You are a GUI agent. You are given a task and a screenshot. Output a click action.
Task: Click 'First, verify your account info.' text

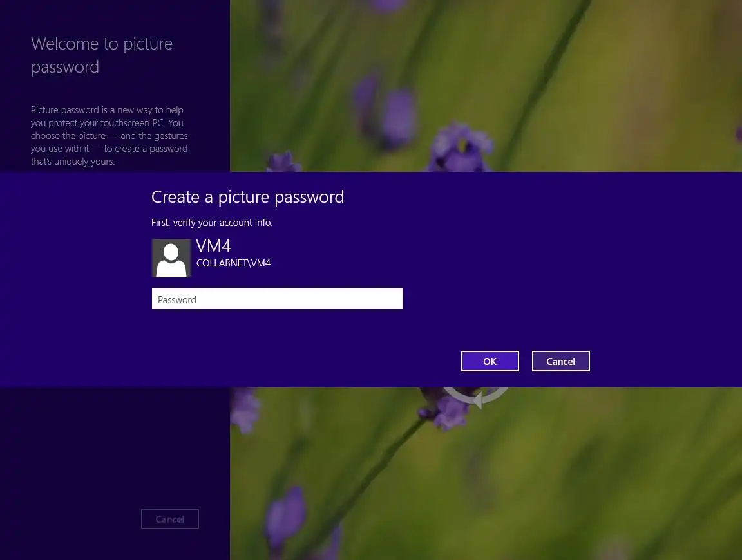pos(212,223)
